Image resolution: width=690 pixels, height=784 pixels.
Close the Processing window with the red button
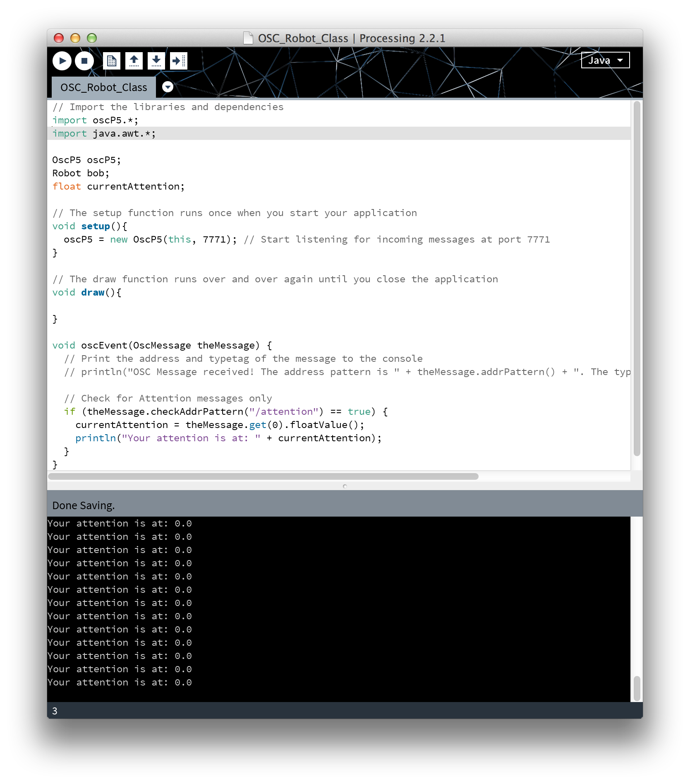coord(59,38)
